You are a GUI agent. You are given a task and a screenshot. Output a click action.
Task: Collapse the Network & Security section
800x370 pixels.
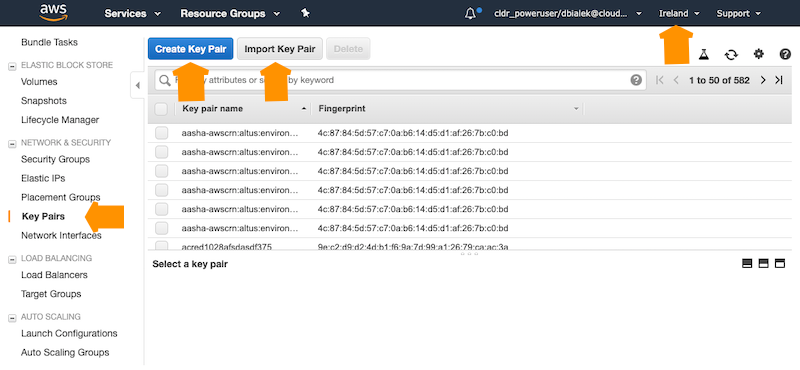tap(12, 143)
